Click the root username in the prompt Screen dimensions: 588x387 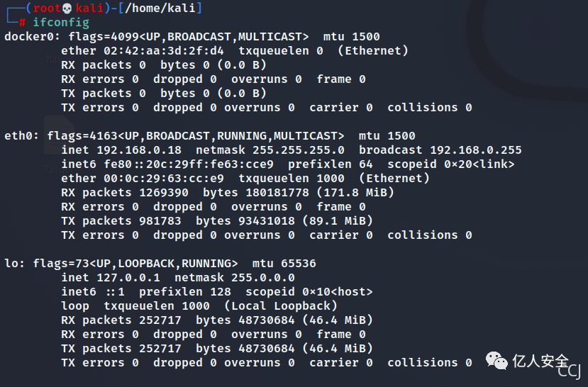(47, 9)
